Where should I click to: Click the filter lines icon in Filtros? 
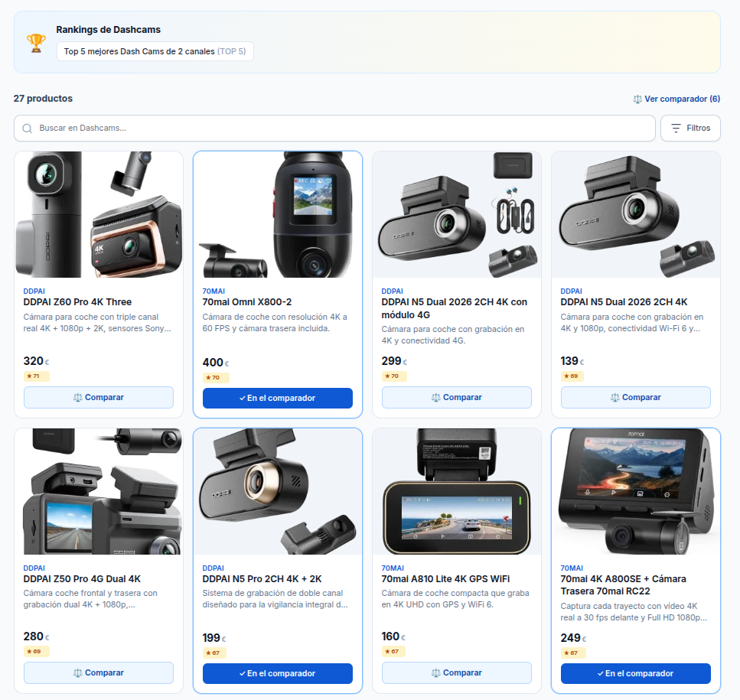676,129
